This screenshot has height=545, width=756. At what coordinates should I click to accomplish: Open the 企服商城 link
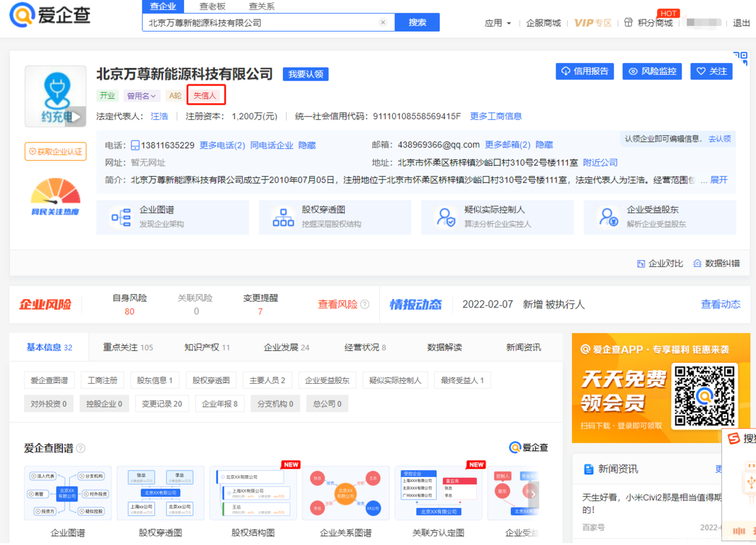pyautogui.click(x=543, y=23)
